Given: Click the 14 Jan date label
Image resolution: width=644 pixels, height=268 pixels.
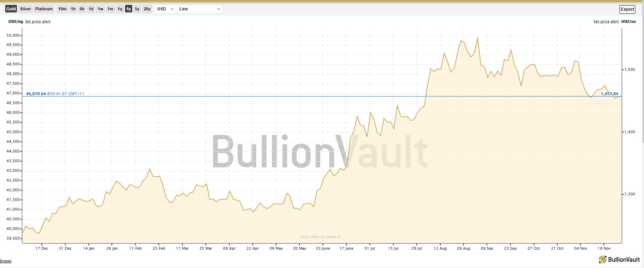Looking at the screenshot, I should 89,248.
